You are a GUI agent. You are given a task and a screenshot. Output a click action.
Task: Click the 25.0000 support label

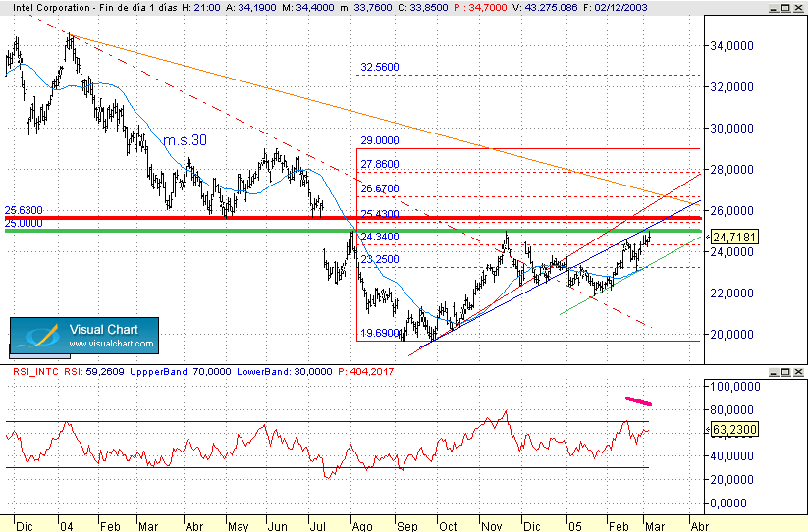[24, 223]
